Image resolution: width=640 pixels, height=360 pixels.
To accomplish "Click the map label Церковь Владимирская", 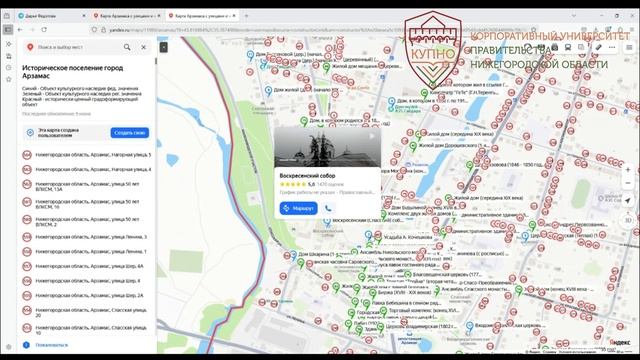I will [420, 326].
